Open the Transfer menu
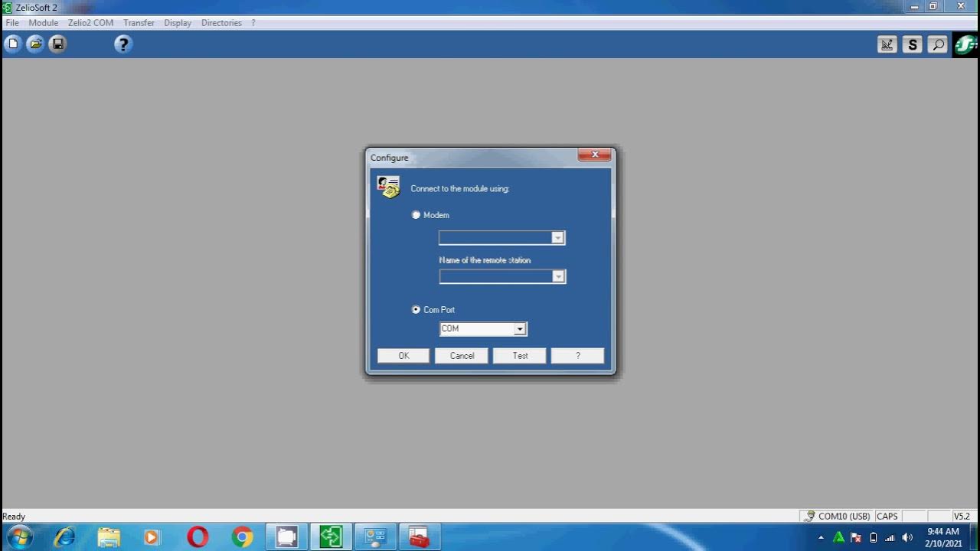Viewport: 980px width, 551px height. 139,23
